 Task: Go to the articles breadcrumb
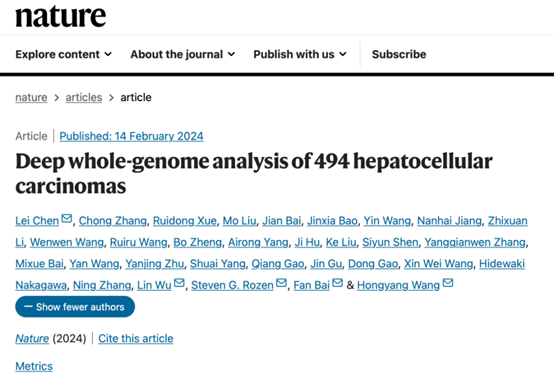point(84,98)
